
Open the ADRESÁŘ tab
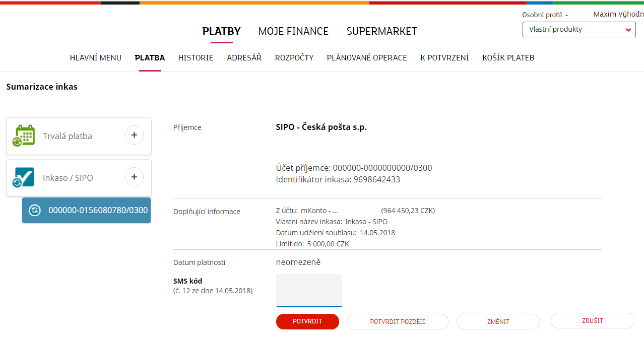click(x=244, y=58)
